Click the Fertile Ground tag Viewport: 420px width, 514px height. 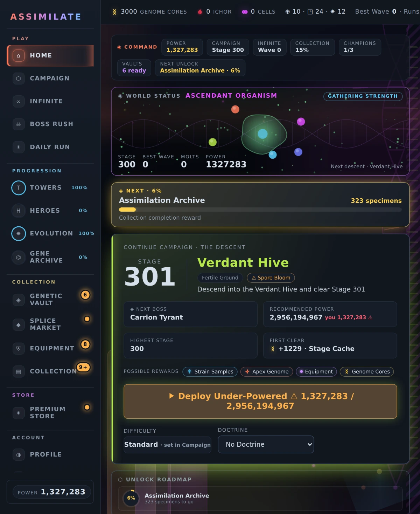[220, 278]
